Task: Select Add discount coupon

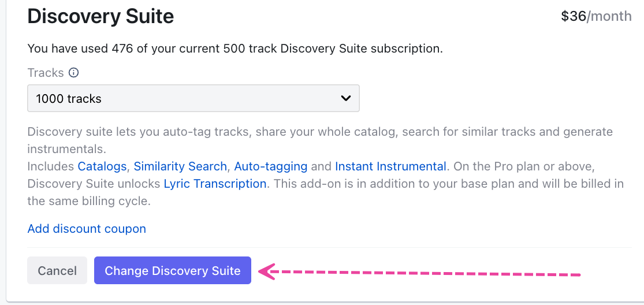Action: point(87,229)
